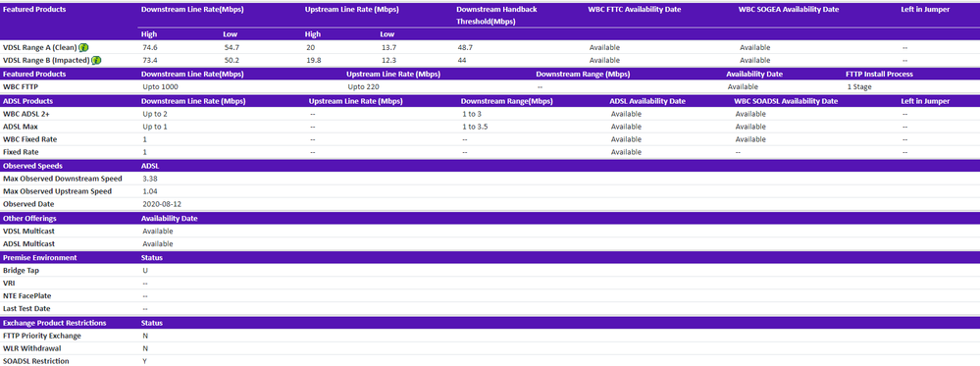Click the WBC FTTC Availability Date column header

[635, 10]
